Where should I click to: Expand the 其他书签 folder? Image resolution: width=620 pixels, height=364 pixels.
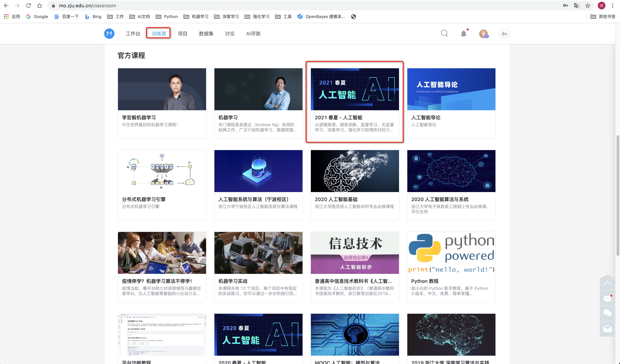pyautogui.click(x=603, y=16)
